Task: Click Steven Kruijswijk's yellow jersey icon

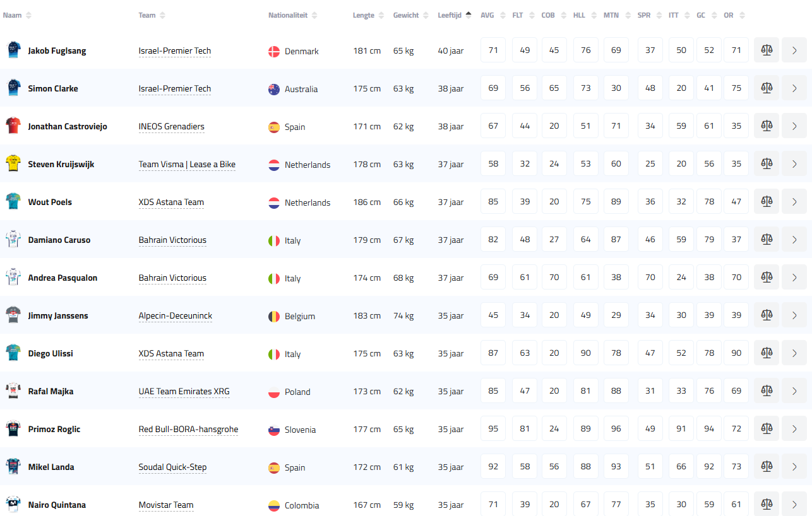Action: 13,164
